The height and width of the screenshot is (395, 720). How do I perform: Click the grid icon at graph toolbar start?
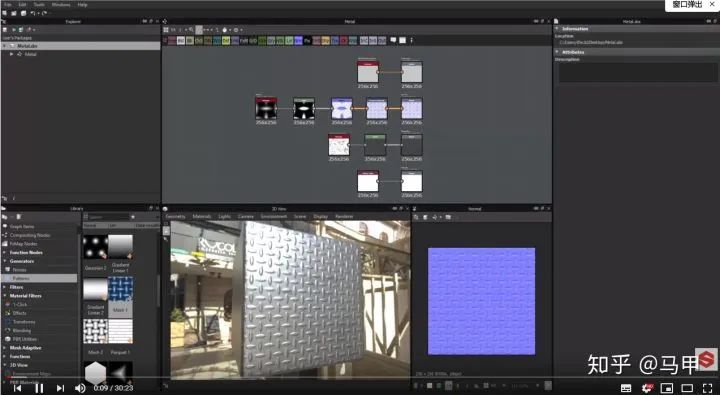(166, 30)
